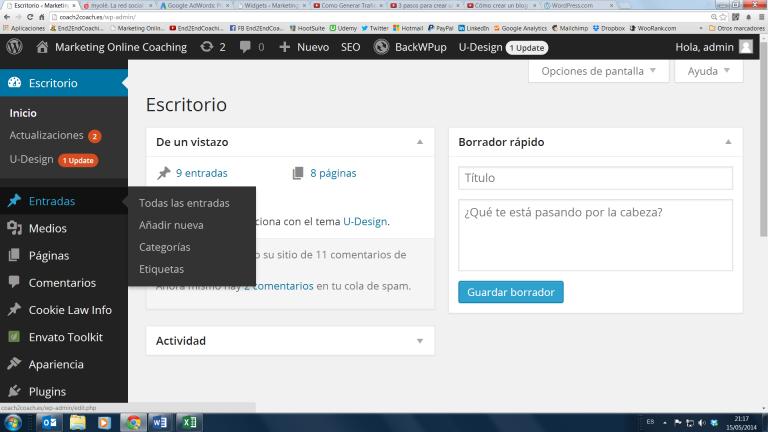Open Outlook from the taskbar
The height and width of the screenshot is (432, 768).
[49, 422]
